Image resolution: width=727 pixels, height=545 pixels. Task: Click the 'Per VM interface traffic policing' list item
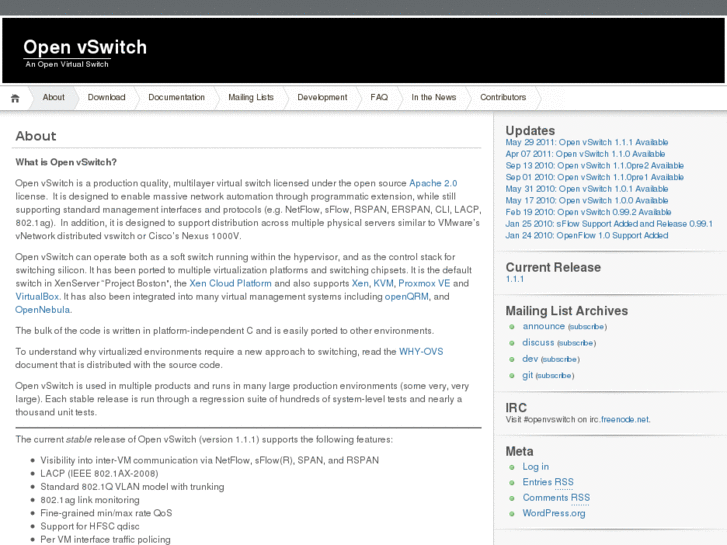[x=105, y=539]
